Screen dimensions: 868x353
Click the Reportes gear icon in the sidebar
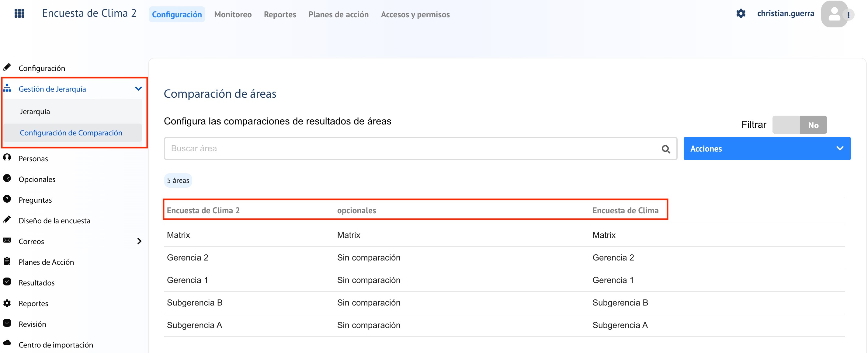pyautogui.click(x=7, y=303)
